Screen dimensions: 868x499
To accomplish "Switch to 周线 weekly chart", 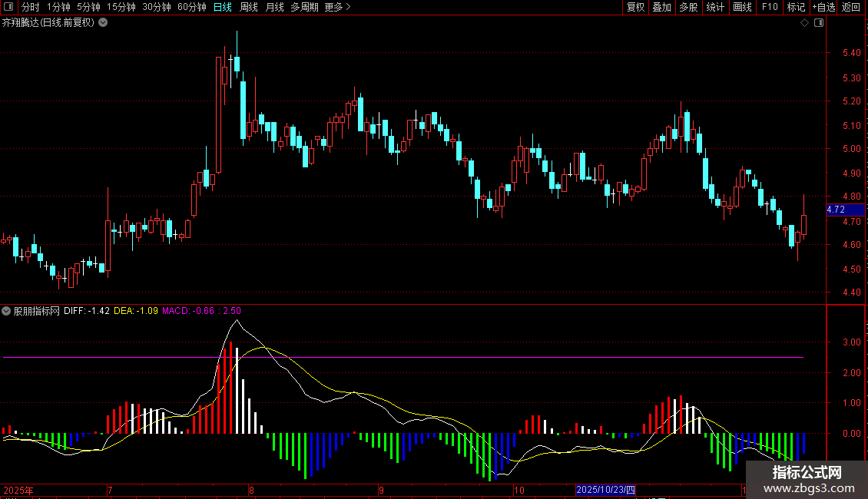I will point(249,7).
